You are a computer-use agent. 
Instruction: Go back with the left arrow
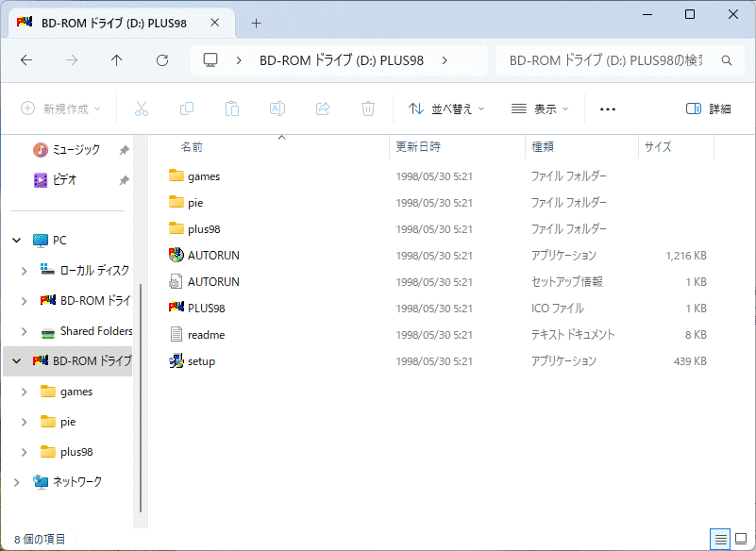click(26, 60)
